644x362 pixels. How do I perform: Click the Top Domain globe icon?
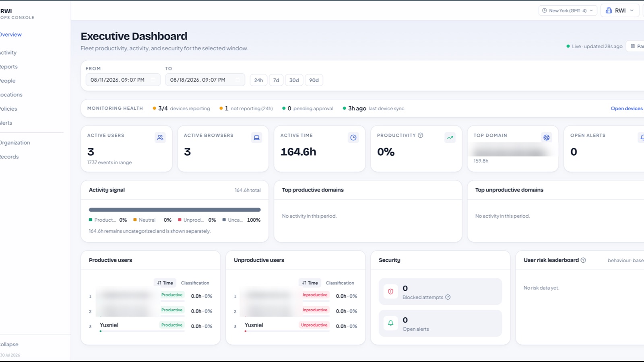pyautogui.click(x=546, y=138)
